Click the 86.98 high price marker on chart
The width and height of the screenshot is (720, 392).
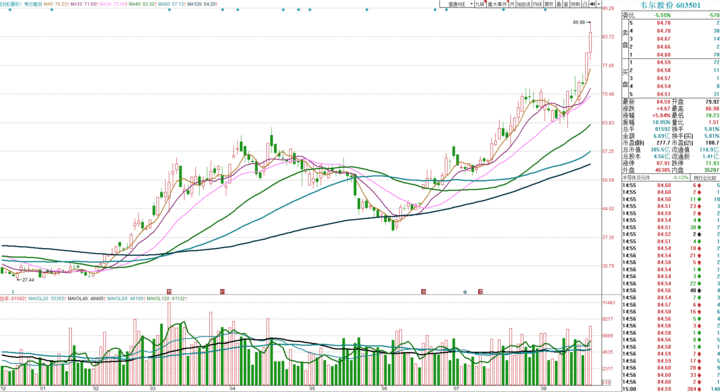579,22
